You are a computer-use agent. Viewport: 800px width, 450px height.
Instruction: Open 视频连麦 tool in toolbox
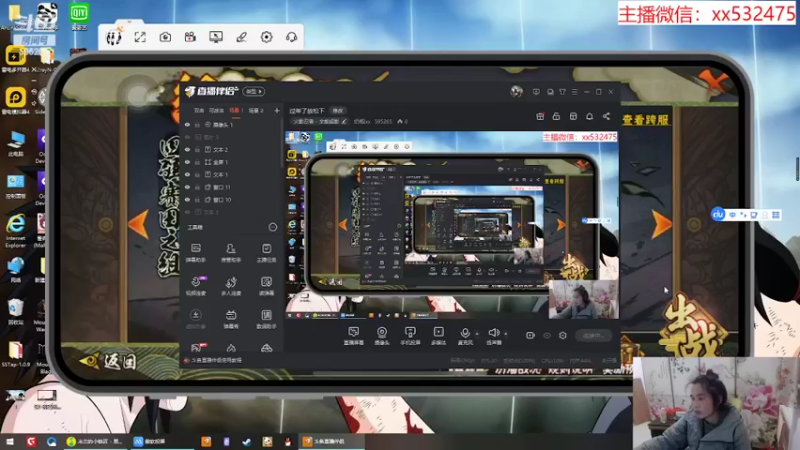click(x=196, y=286)
